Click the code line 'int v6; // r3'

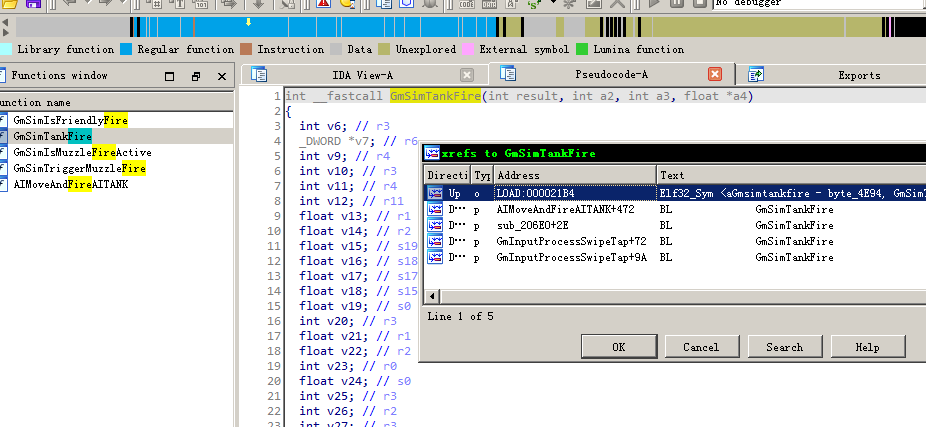pyautogui.click(x=344, y=126)
